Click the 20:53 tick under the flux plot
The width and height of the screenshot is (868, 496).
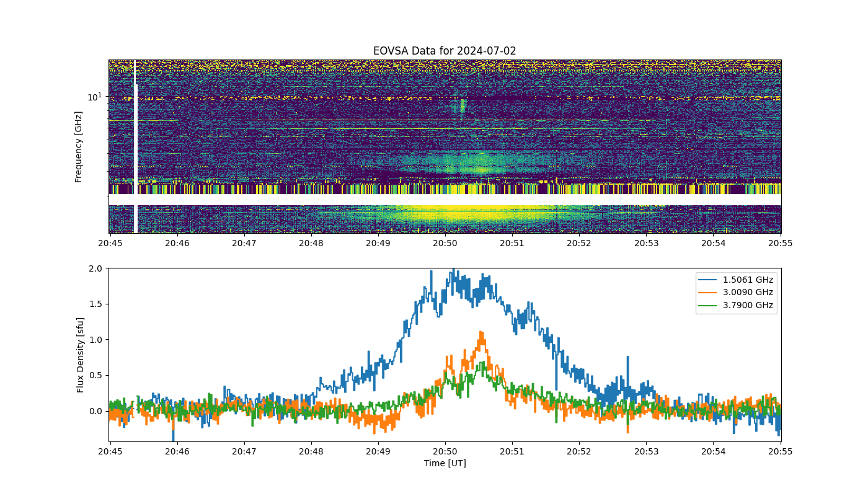(x=646, y=451)
